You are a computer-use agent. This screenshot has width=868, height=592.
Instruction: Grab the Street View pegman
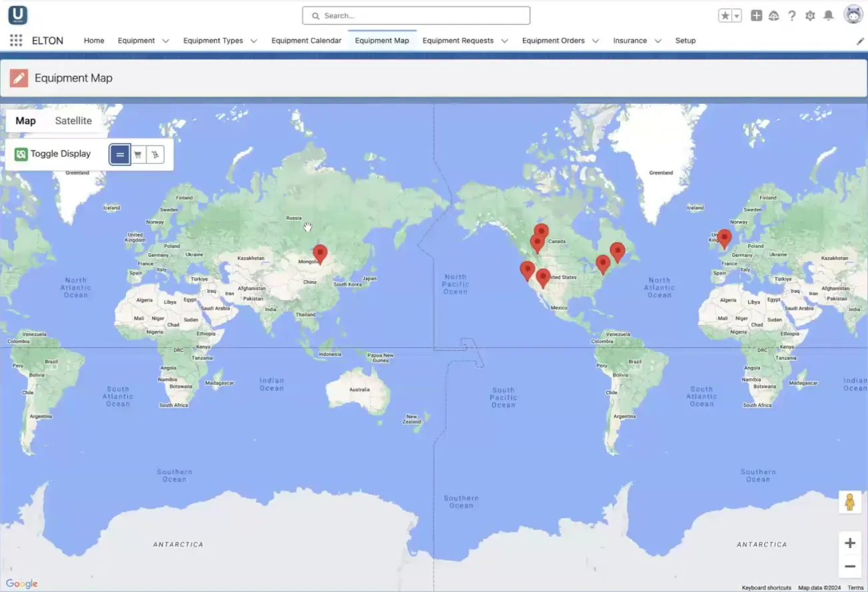click(850, 502)
